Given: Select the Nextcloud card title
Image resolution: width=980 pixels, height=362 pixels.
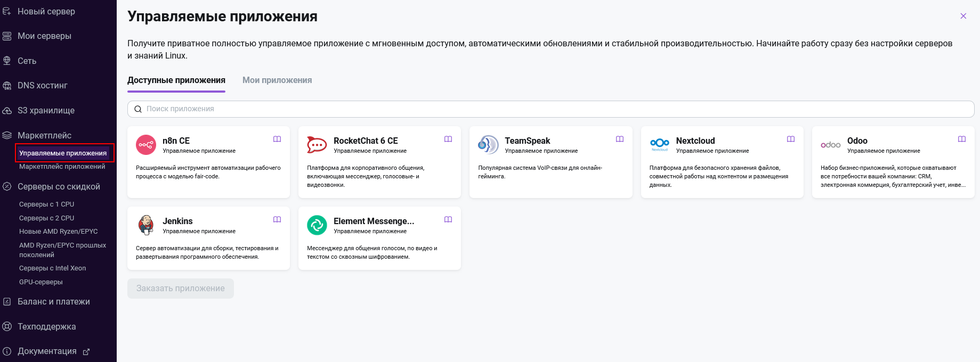Looking at the screenshot, I should pos(695,141).
